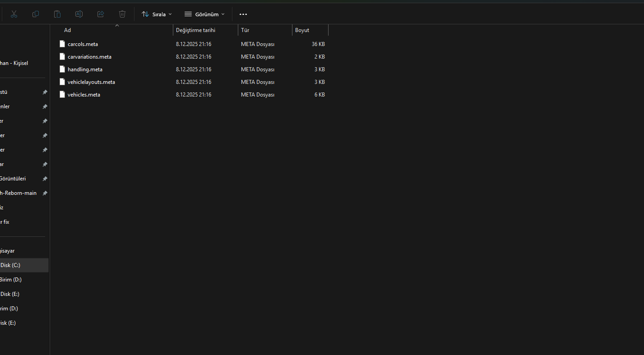Viewport: 644px width, 355px height.
Task: Open the Reborn-main pinned folder in sidebar
Action: [19, 193]
